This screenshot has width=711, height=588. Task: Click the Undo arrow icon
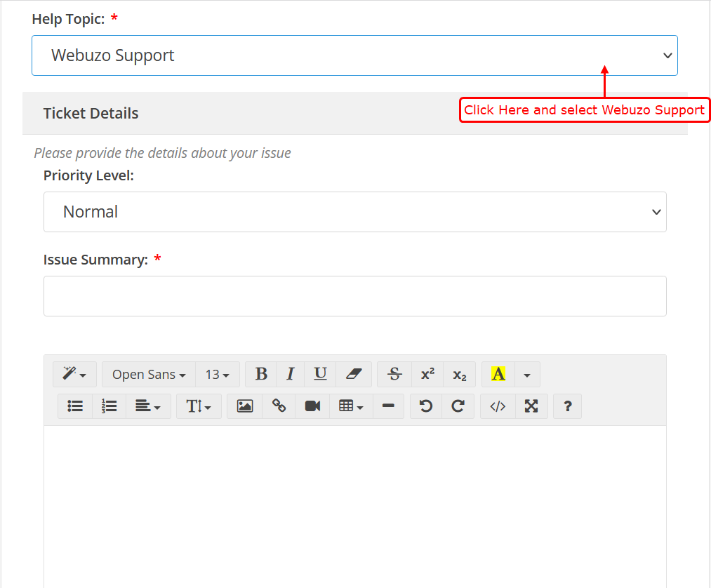click(x=425, y=406)
